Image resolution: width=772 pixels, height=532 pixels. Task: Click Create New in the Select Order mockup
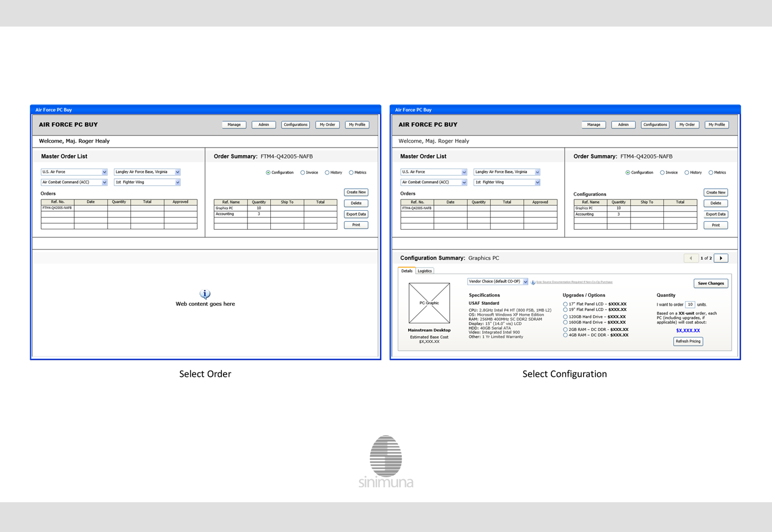click(x=356, y=192)
